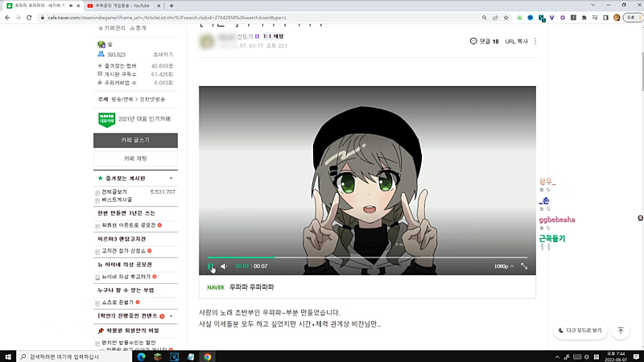Open the 인터넷방송 topic category
This screenshot has width=644, height=362.
click(x=152, y=99)
